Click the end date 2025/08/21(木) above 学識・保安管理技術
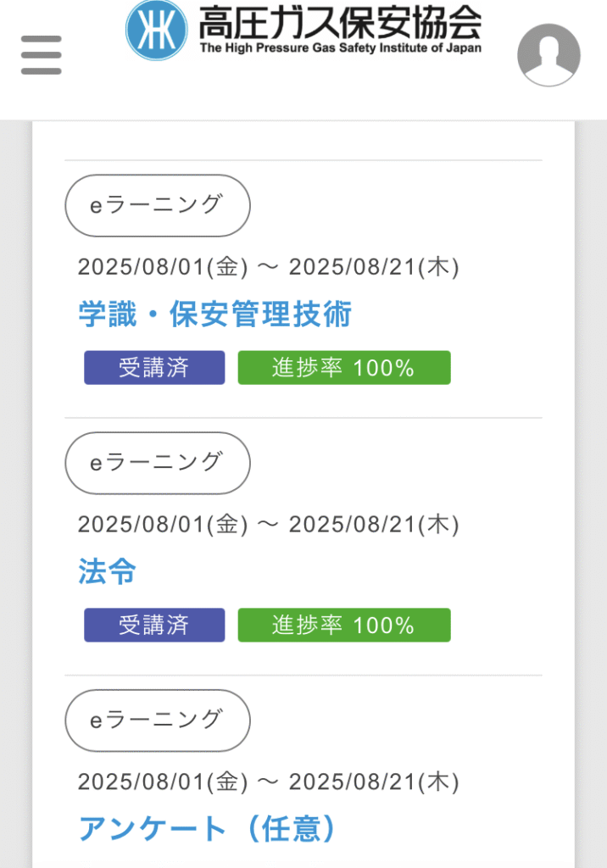The image size is (607, 868). pyautogui.click(x=374, y=268)
